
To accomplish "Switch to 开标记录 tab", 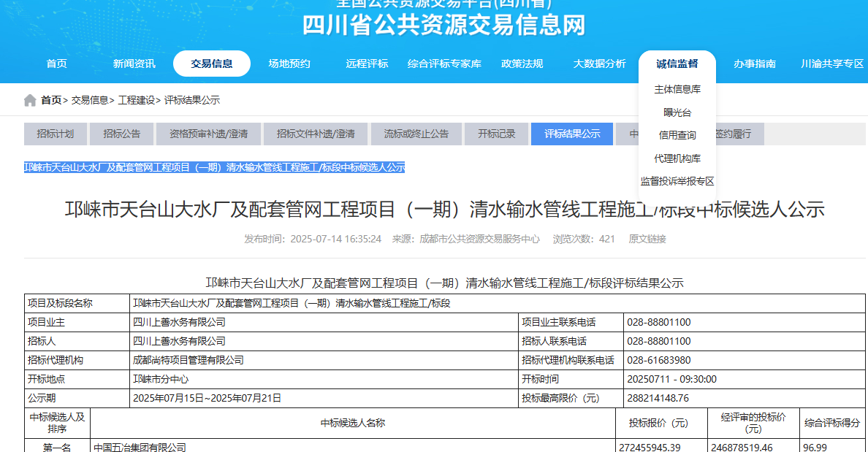I will 497,134.
